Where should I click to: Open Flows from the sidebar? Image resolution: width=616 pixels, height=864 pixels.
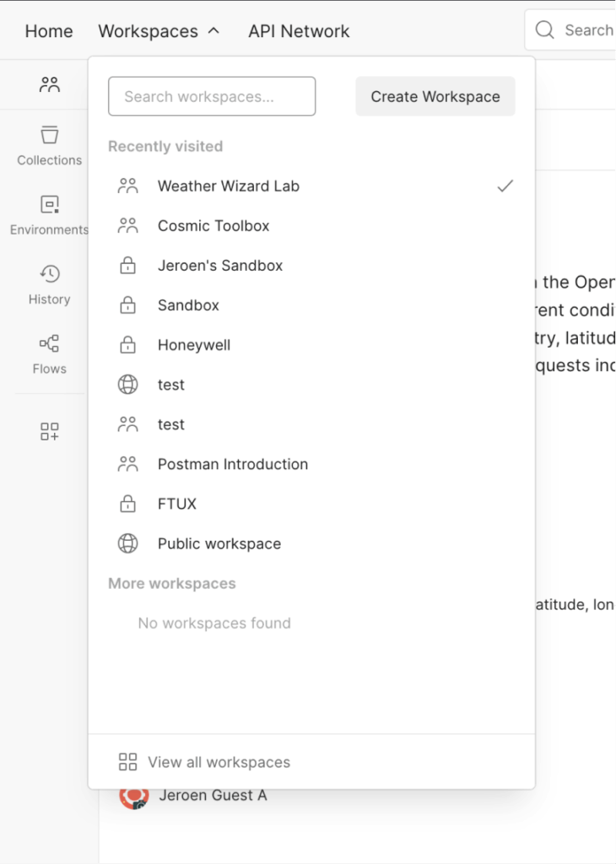[x=50, y=354]
